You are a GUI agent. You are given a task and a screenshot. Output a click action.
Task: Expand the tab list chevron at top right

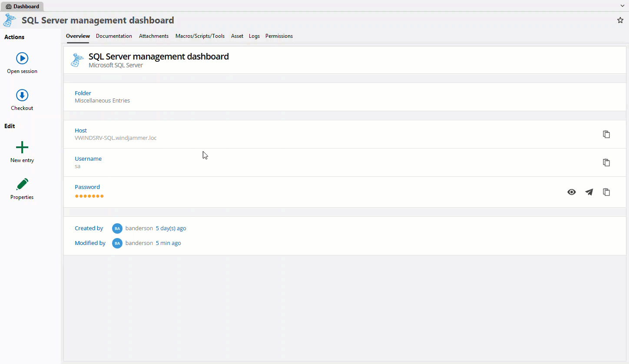point(622,6)
